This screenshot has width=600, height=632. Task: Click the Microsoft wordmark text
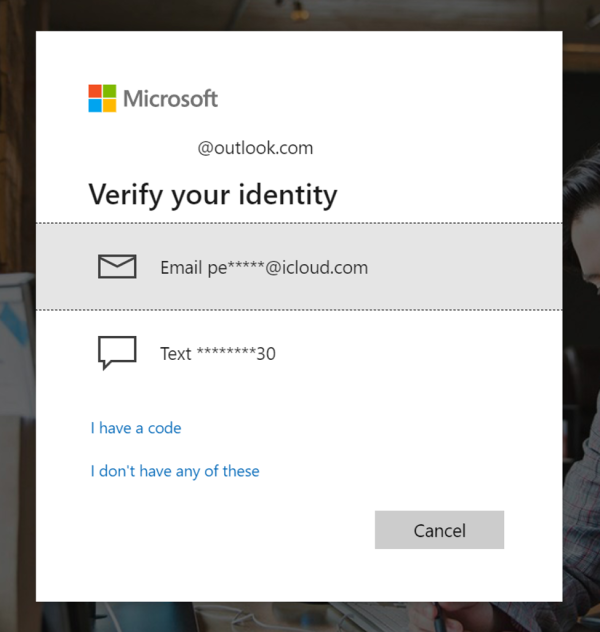[x=170, y=99]
